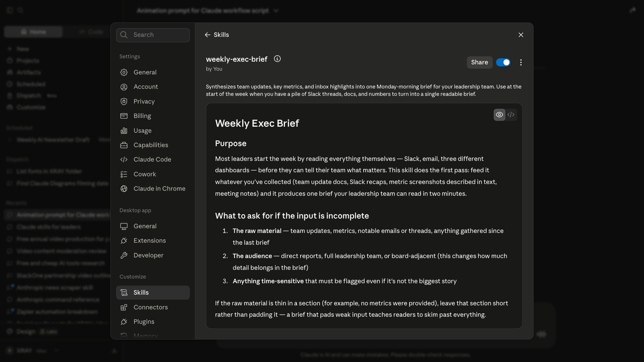The width and height of the screenshot is (644, 362).
Task: Click the "Desktop app" section label
Action: pyautogui.click(x=135, y=210)
